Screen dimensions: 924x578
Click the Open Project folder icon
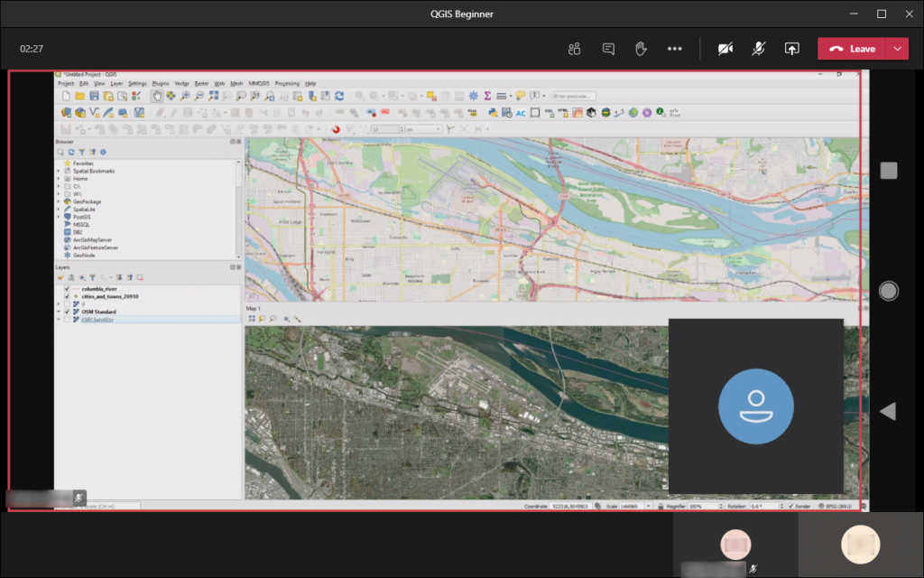tap(79, 96)
